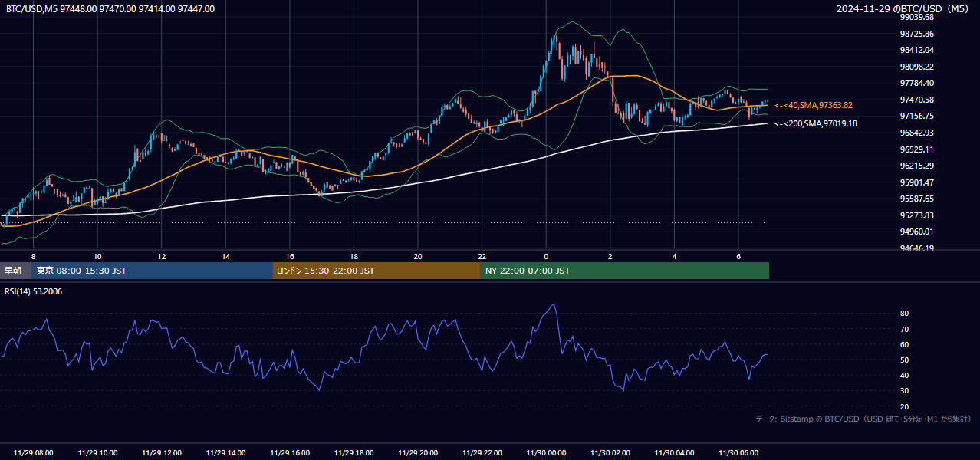The image size is (980, 460).
Task: Click the ロンドン 15:30-22:00 JST session bar
Action: [377, 271]
